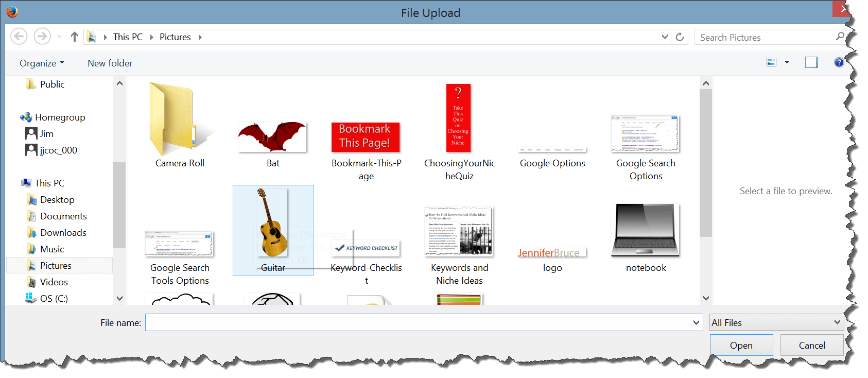
Task: Open the view options dropdown arrow
Action: pos(787,62)
